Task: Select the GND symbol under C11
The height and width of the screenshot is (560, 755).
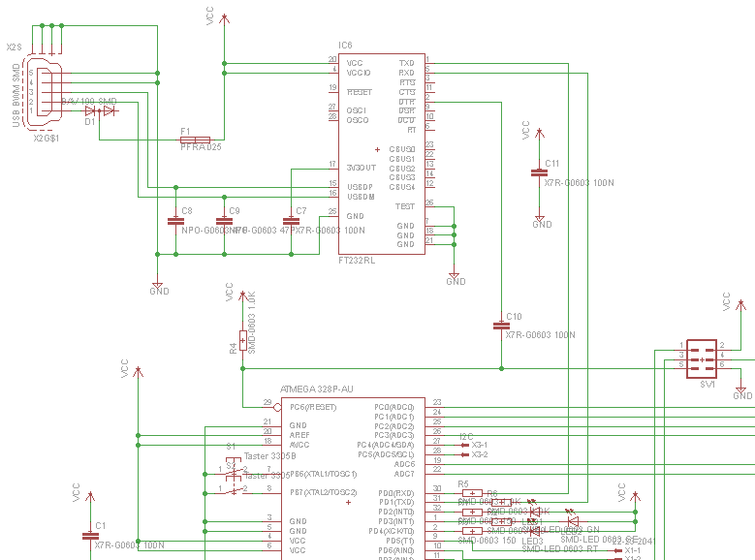Action: 540,220
